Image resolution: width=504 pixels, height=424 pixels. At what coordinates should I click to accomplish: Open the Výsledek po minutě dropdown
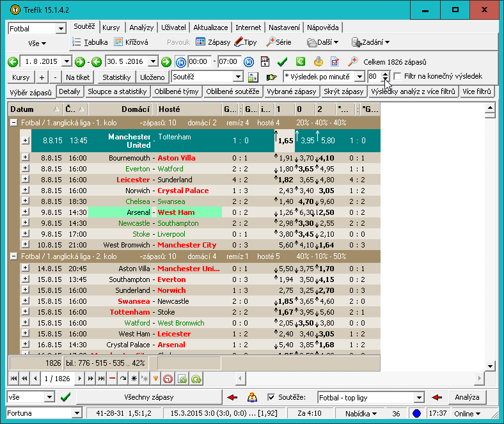[x=359, y=77]
